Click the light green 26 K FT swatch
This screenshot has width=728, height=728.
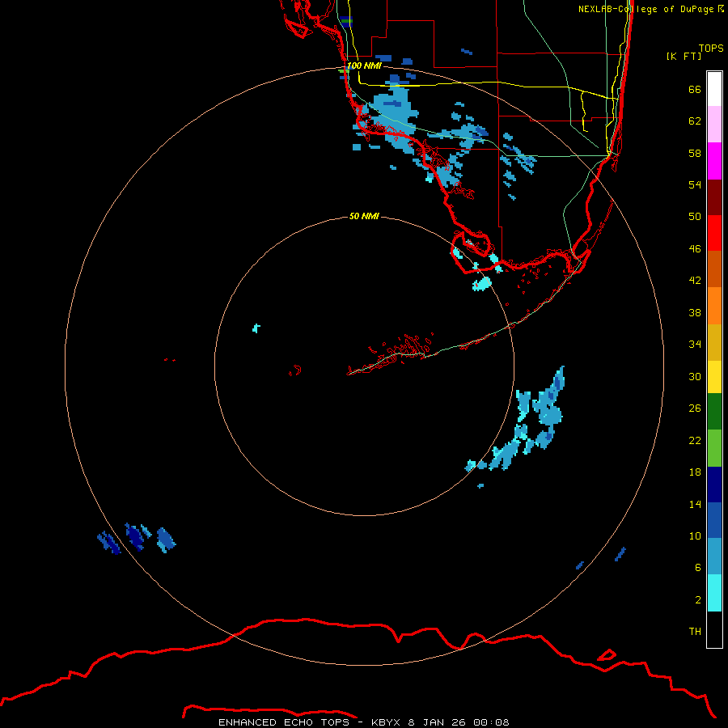click(714, 447)
